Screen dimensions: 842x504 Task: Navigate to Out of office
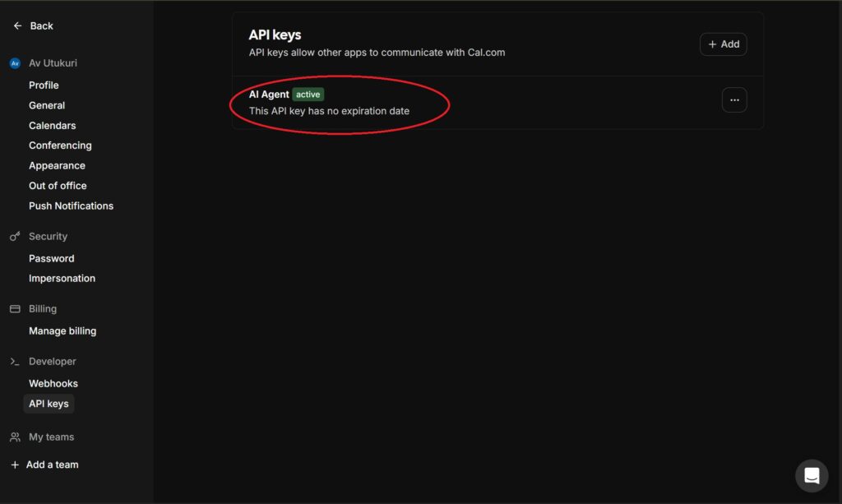pos(58,186)
